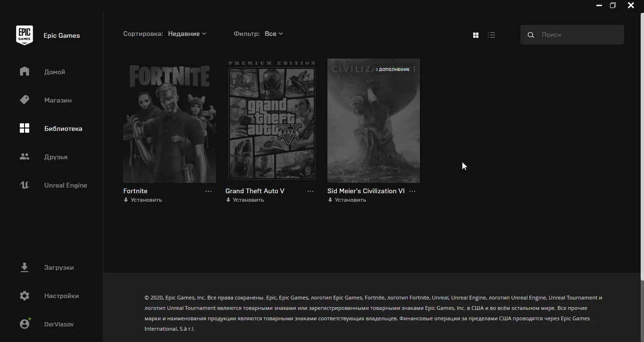Click the Epic Games shield logo

pos(25,35)
